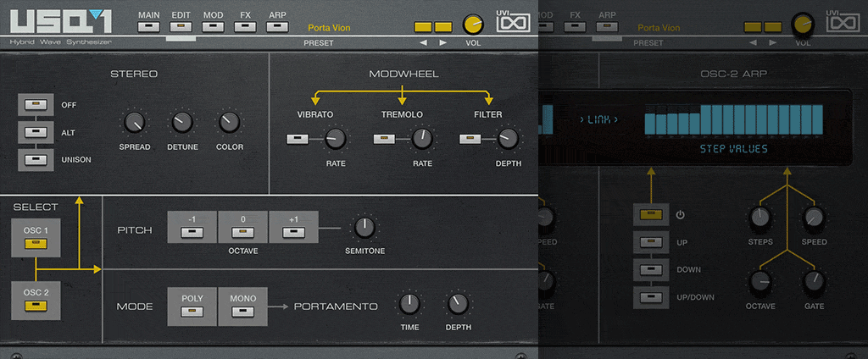Click the TREMOLO RATE knob
This screenshot has width=868, height=359.
[422, 139]
